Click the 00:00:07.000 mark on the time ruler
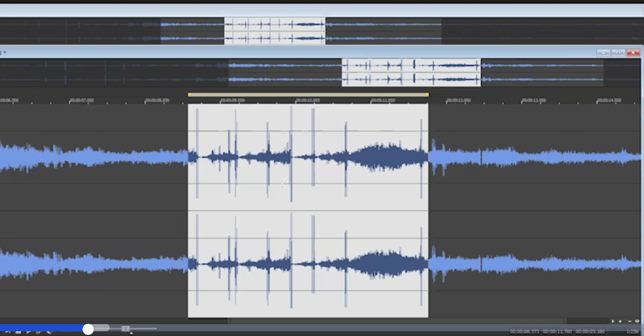644x336 pixels. click(x=81, y=101)
